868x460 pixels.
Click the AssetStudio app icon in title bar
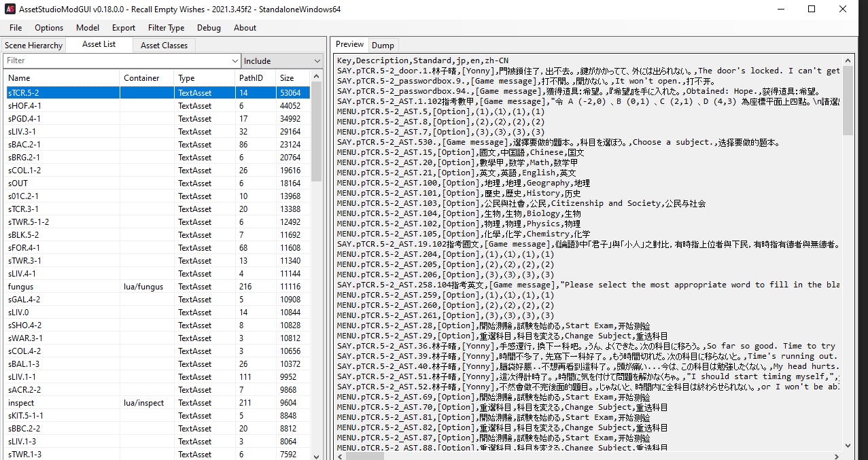(x=10, y=10)
